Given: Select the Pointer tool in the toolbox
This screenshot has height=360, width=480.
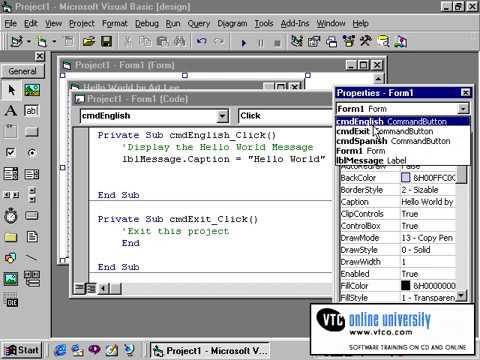Looking at the screenshot, I should click(x=11, y=90).
